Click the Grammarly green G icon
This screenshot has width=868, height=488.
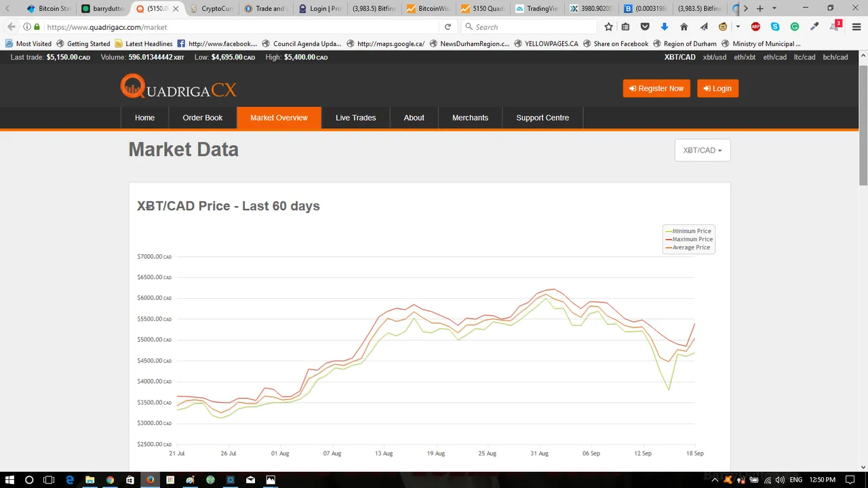tap(795, 27)
